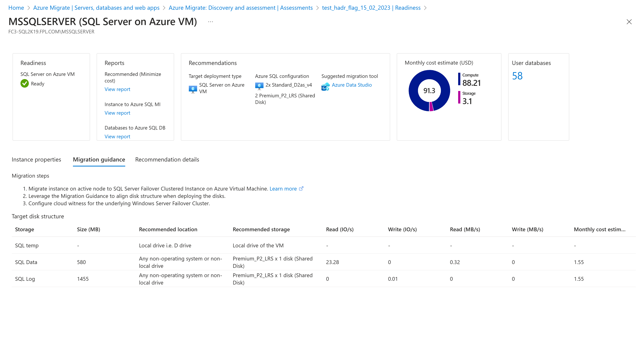This screenshot has width=644, height=360.
Task: Click the close panel icon top right
Action: coord(629,21)
